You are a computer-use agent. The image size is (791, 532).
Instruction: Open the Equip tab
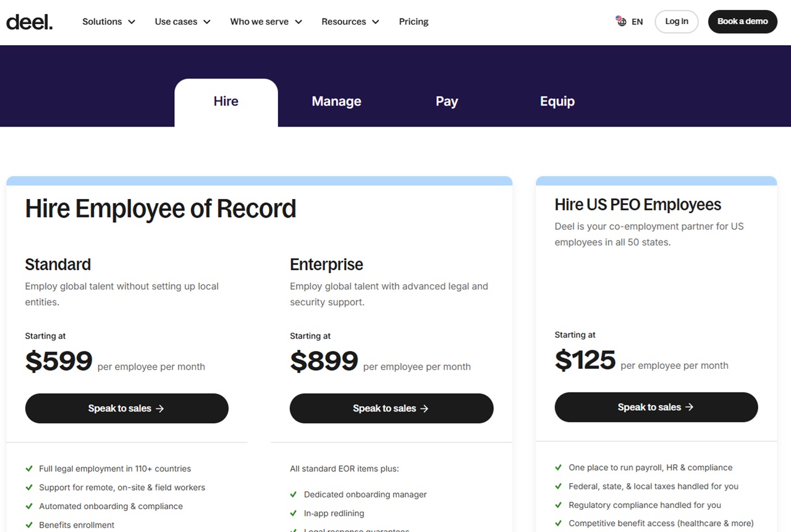[x=557, y=101]
